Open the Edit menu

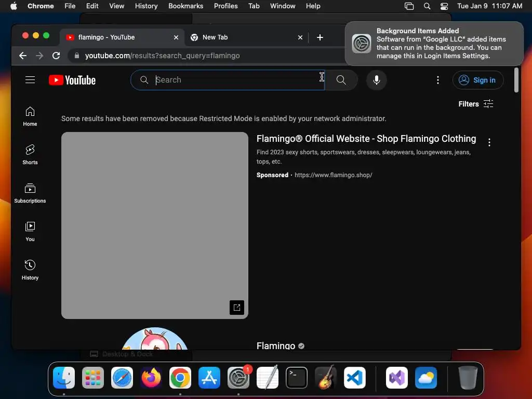click(x=92, y=6)
